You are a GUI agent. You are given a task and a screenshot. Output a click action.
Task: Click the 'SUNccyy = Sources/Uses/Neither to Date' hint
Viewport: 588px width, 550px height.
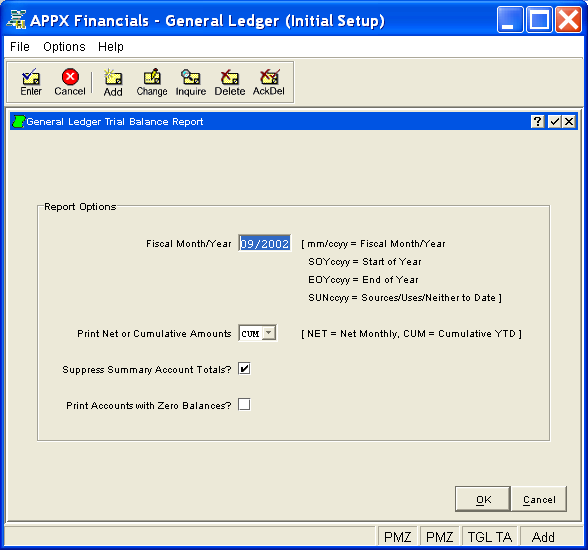[405, 298]
